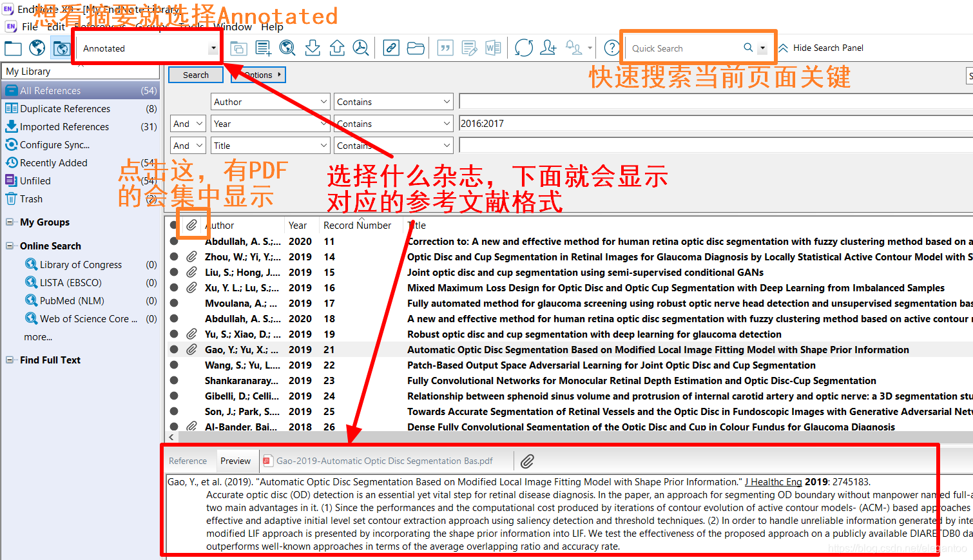Open Online Search globe magnifier icon
The width and height of the screenshot is (973, 560).
pyautogui.click(x=287, y=48)
